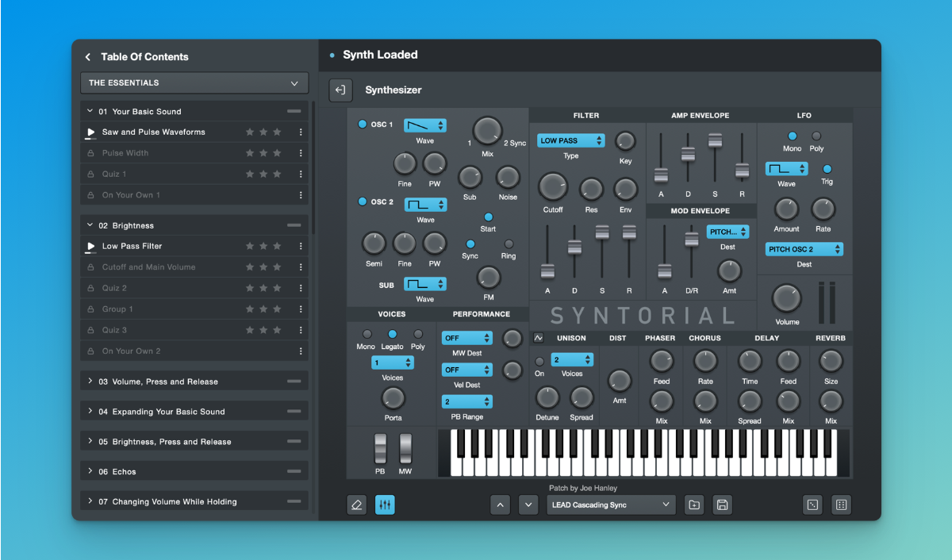Click the Amp Envelope S slider
Screen dimensions: 952x560
[x=716, y=140]
